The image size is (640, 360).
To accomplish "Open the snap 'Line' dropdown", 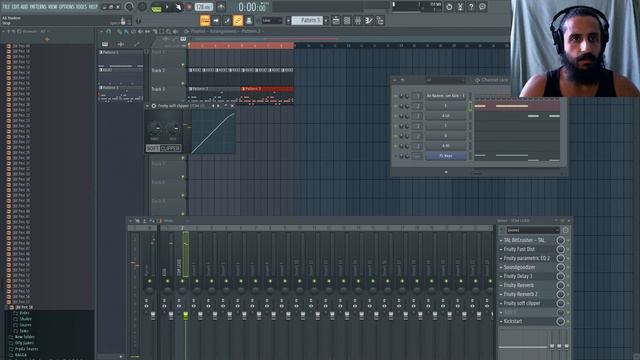I will click(272, 20).
